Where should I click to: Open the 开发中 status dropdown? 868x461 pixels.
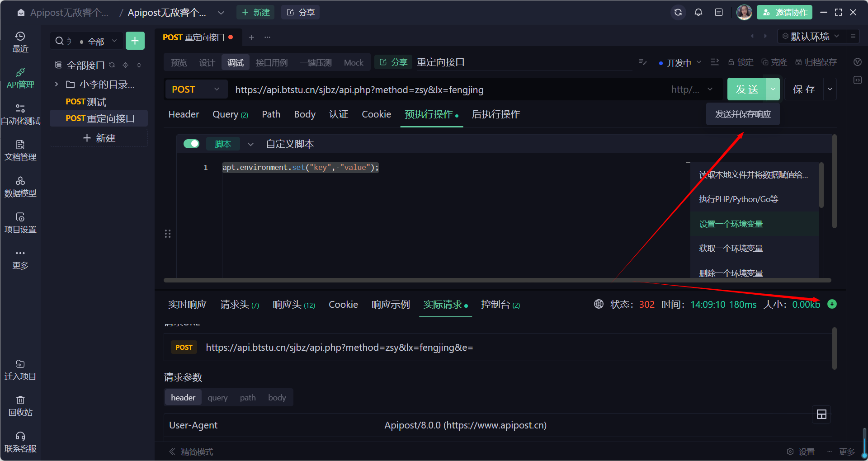tap(680, 63)
